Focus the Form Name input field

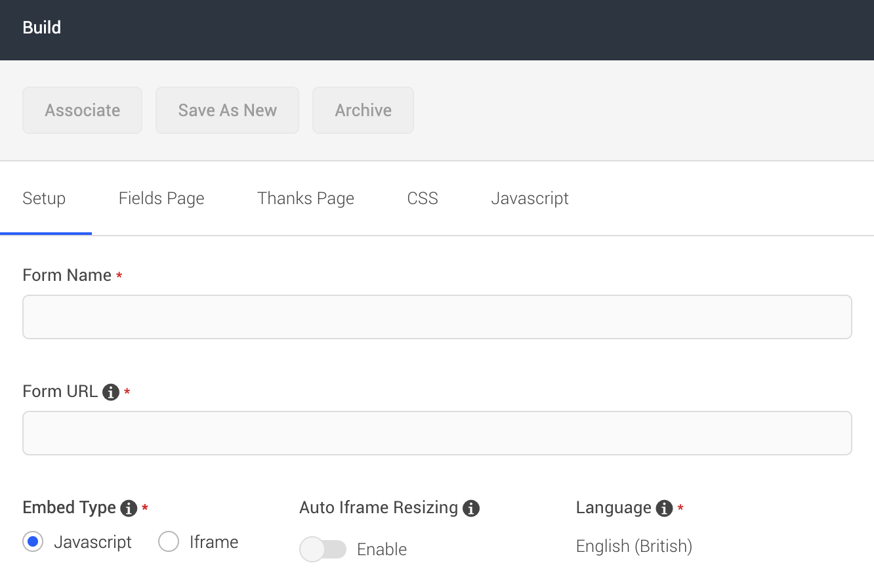[437, 317]
